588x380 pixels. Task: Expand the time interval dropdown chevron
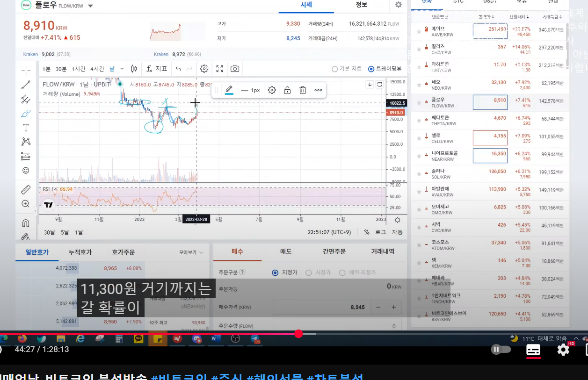(122, 69)
